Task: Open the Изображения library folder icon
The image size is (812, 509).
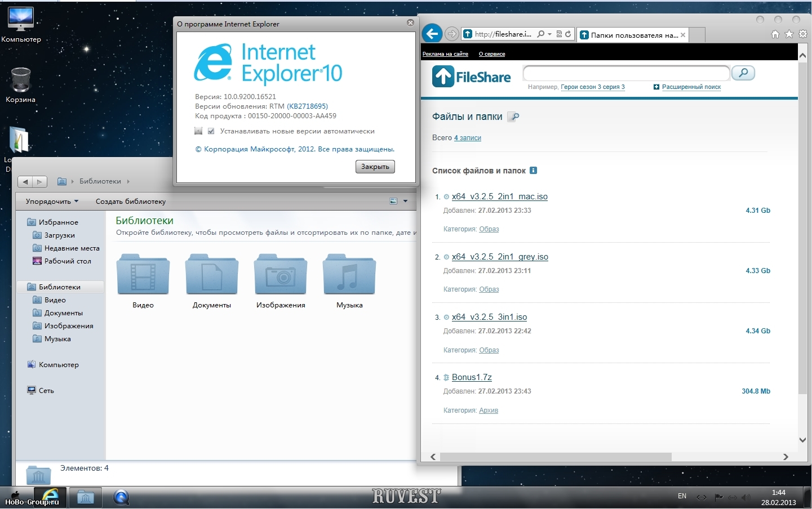Action: (281, 274)
